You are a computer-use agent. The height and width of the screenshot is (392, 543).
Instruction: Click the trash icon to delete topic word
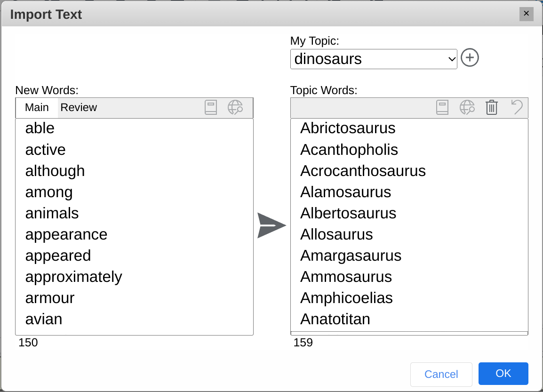point(491,107)
